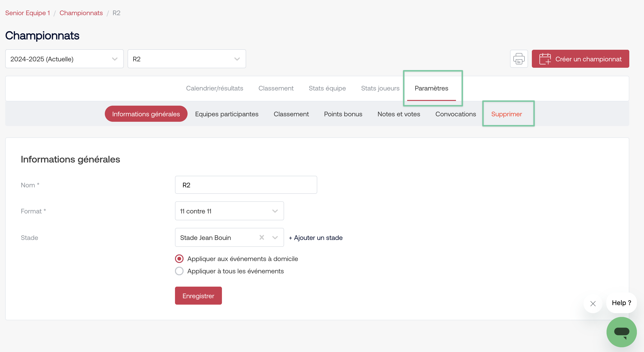
Task: Focus the Nom input field
Action: point(246,185)
